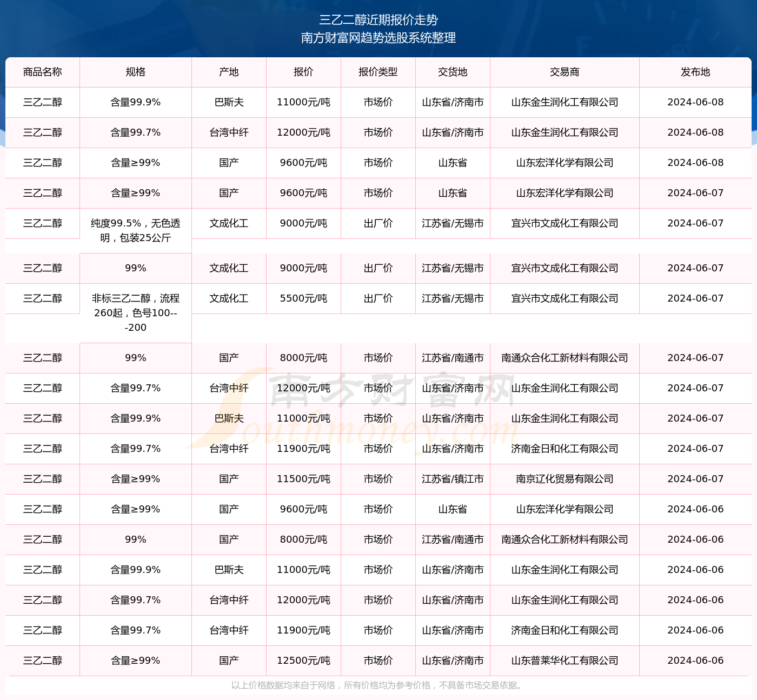
Task: Click 8000元/吨 in the 2024-06-06 row
Action: (x=304, y=539)
